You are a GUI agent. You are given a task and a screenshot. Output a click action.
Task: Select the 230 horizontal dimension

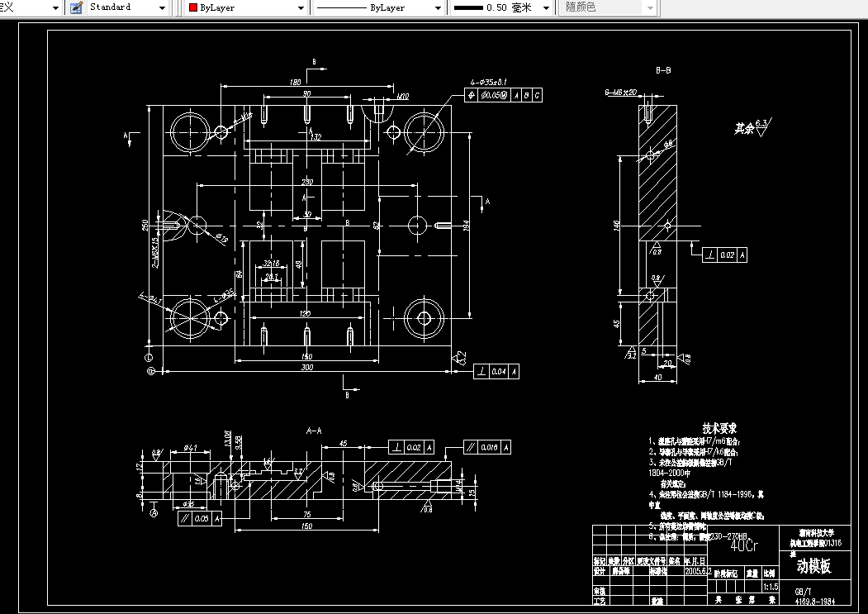coord(307,181)
